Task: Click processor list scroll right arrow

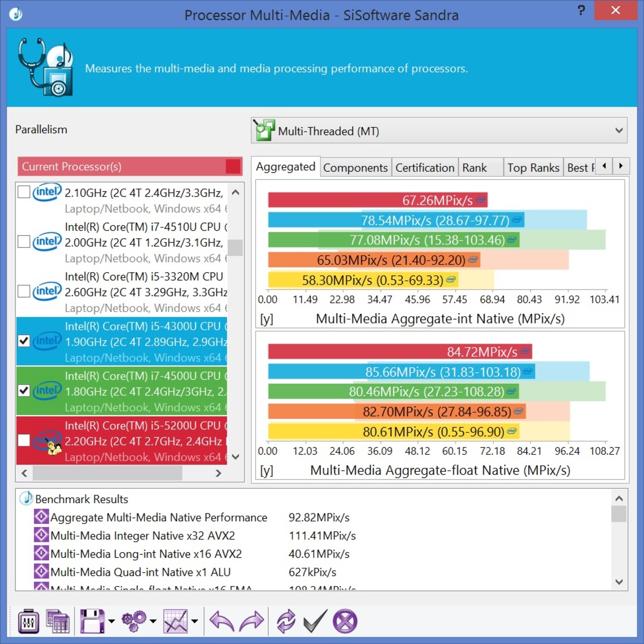Action: (219, 473)
